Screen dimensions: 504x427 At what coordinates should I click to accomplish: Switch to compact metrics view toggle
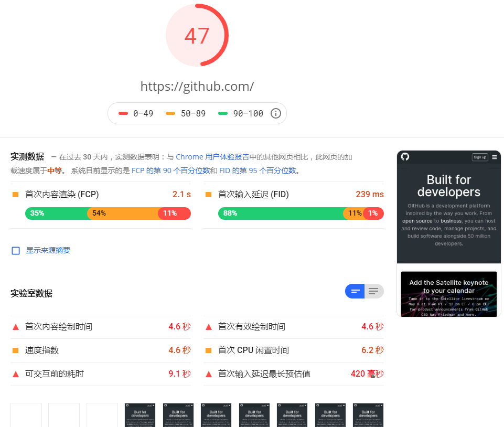tap(355, 291)
